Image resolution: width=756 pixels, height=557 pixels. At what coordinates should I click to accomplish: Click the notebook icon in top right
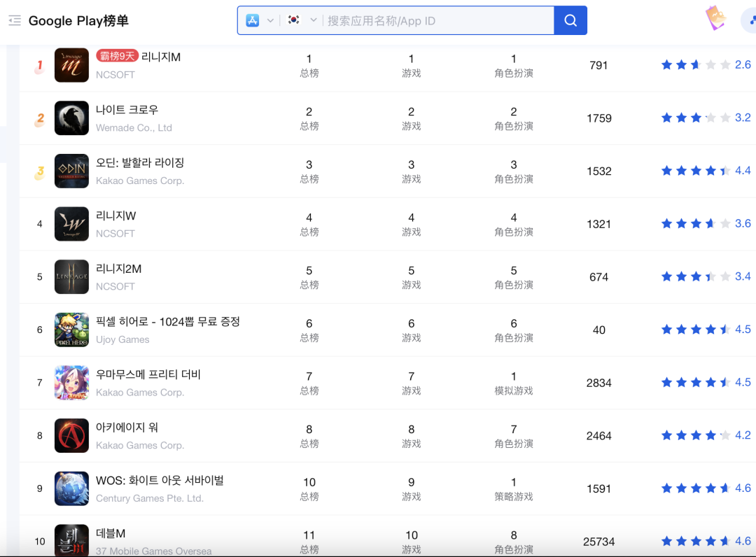715,18
